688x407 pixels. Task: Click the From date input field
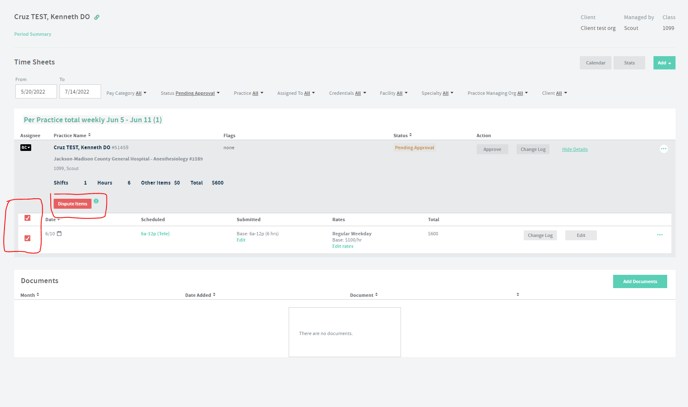35,92
